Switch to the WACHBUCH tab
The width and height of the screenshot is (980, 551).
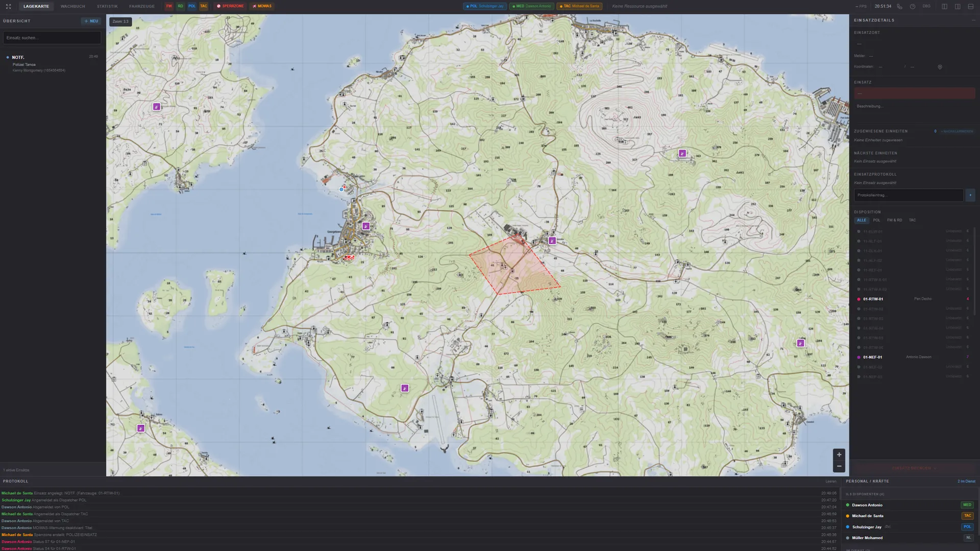point(73,6)
